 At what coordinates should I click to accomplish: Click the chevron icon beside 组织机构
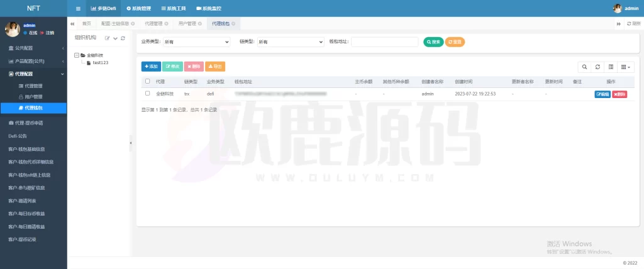click(x=116, y=38)
